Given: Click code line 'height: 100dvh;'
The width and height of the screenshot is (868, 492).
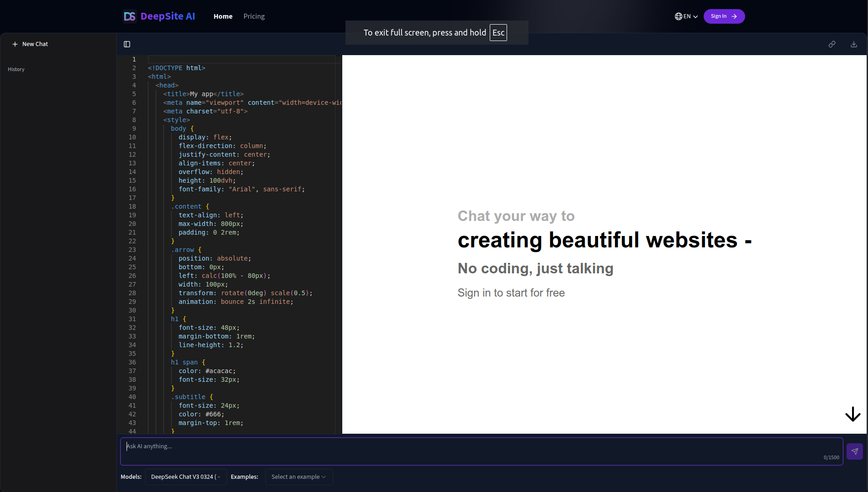Looking at the screenshot, I should pyautogui.click(x=207, y=180).
